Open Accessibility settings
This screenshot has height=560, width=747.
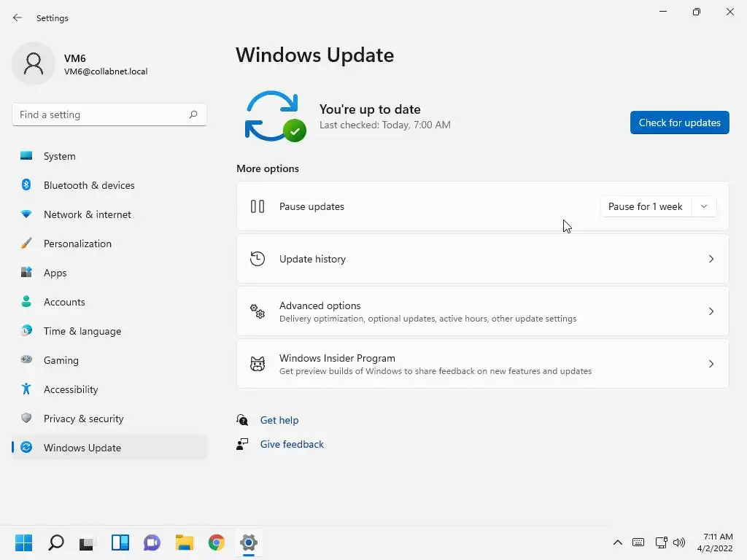[109, 389]
